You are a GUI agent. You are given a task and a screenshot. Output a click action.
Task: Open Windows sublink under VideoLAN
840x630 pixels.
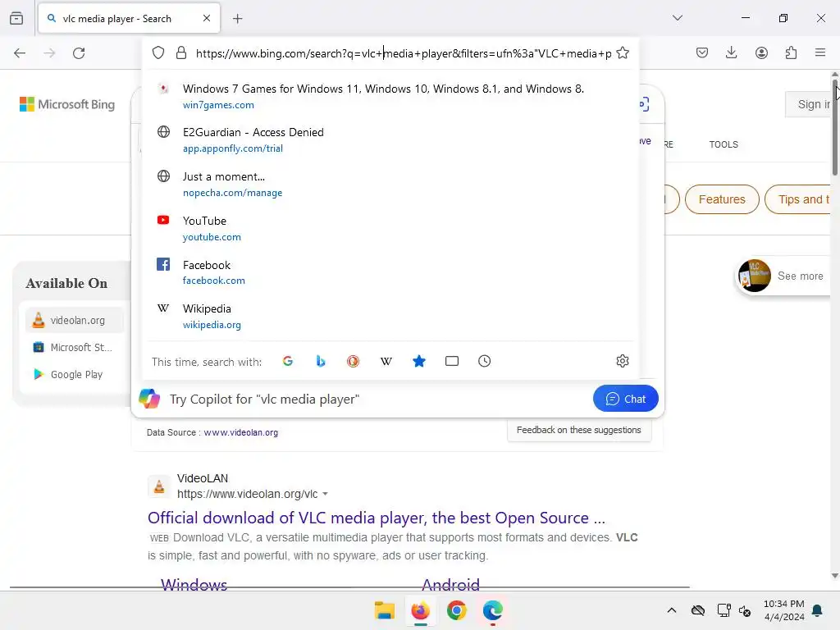(194, 583)
